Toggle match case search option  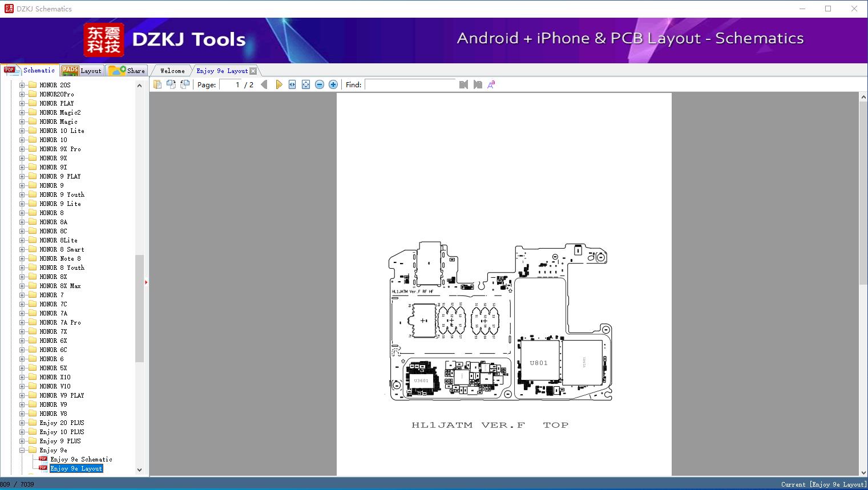(x=491, y=84)
